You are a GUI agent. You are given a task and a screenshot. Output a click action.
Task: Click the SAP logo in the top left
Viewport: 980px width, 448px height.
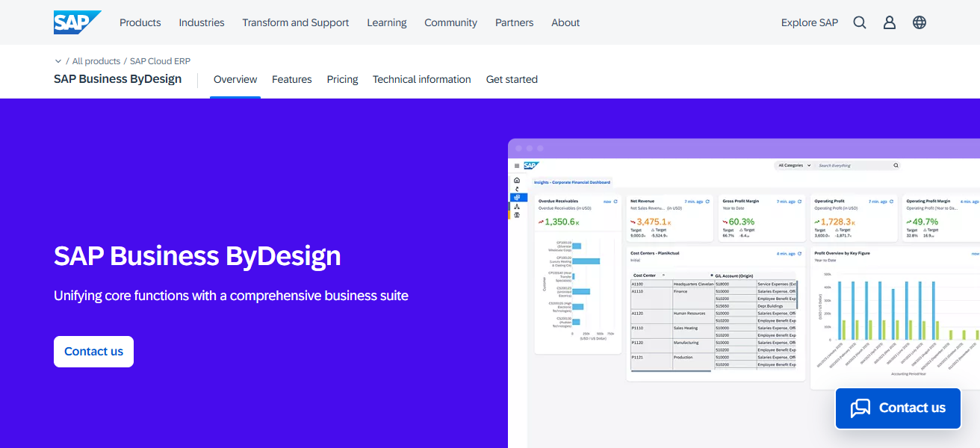tap(77, 22)
